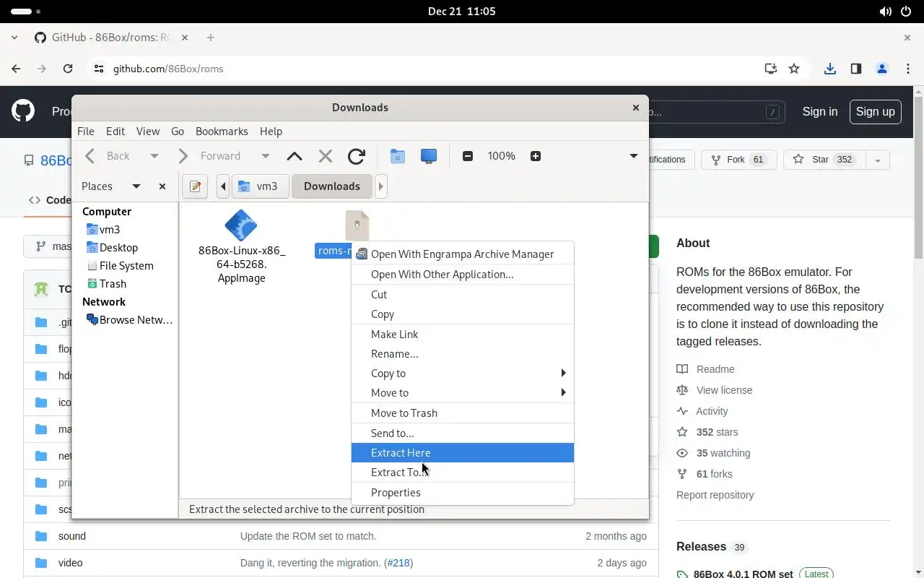Zoom in with the plus icon
Image resolution: width=924 pixels, height=578 pixels.
coord(536,156)
